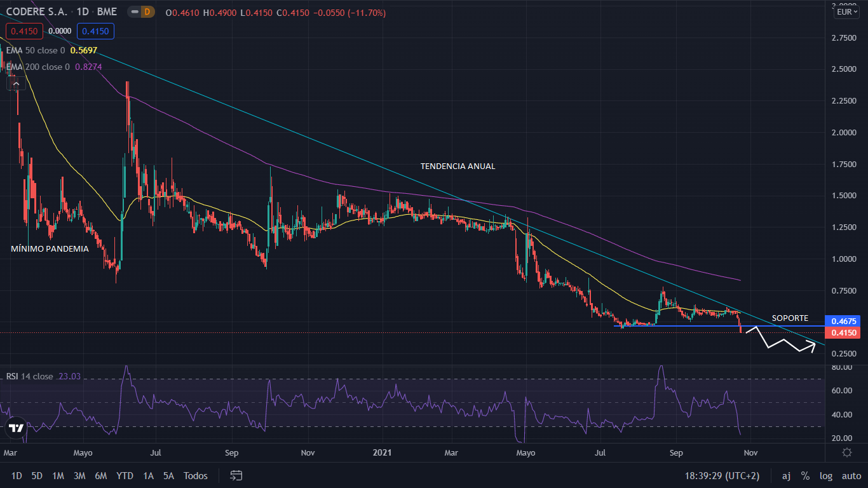
Task: Select the blue 0.4675 support price label
Action: click(x=842, y=322)
